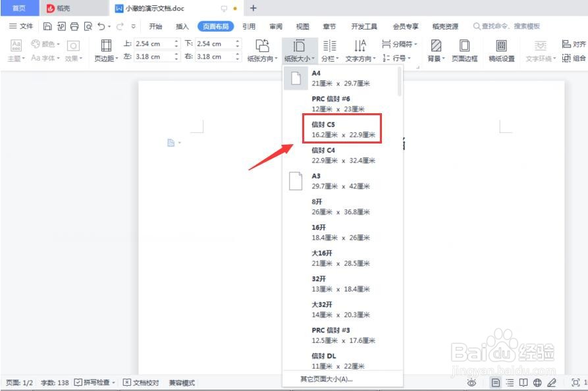Screen dimensions: 588x391
Task: Click the 分隔符 breaks button
Action: pyautogui.click(x=400, y=44)
